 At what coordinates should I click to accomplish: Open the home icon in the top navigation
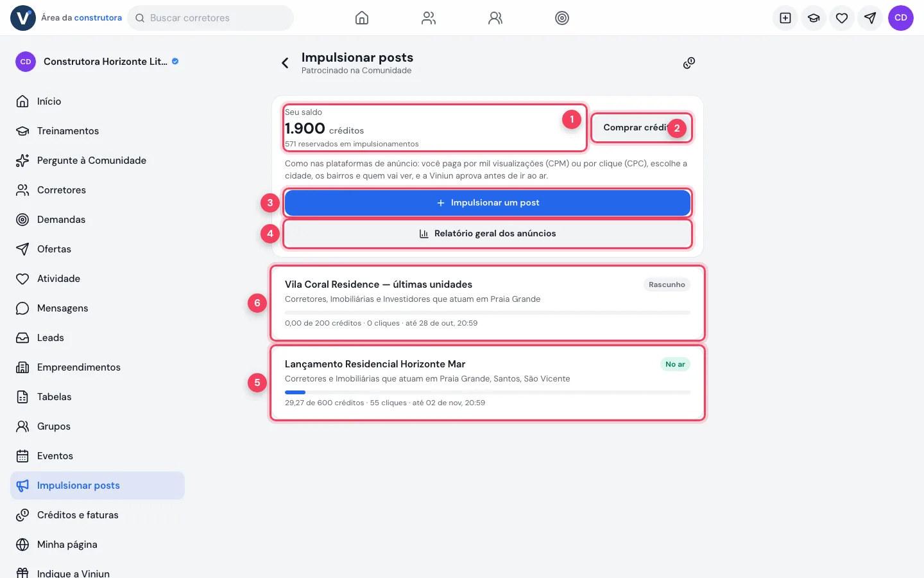coord(362,18)
